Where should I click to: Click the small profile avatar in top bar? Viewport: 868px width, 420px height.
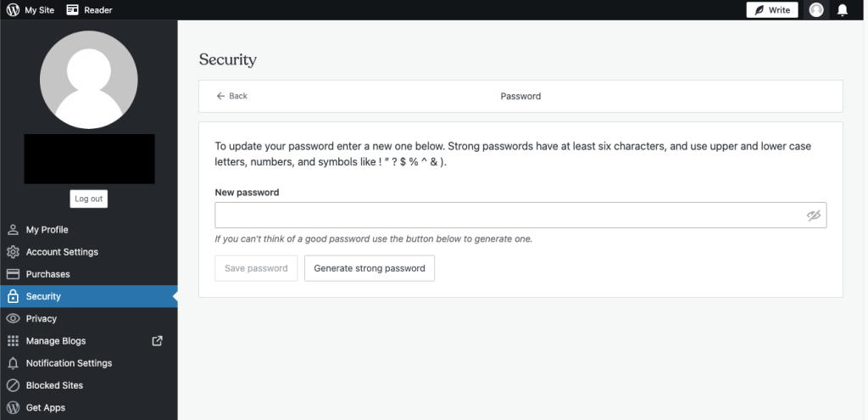pyautogui.click(x=816, y=10)
